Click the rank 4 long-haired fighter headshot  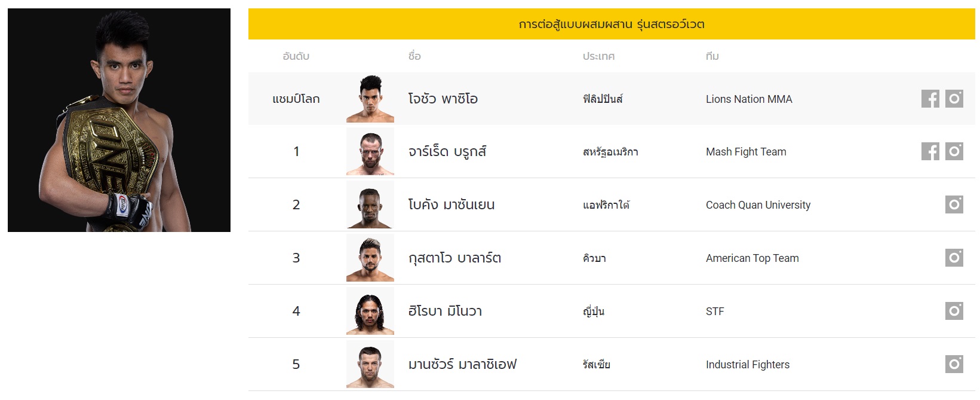[x=370, y=311]
